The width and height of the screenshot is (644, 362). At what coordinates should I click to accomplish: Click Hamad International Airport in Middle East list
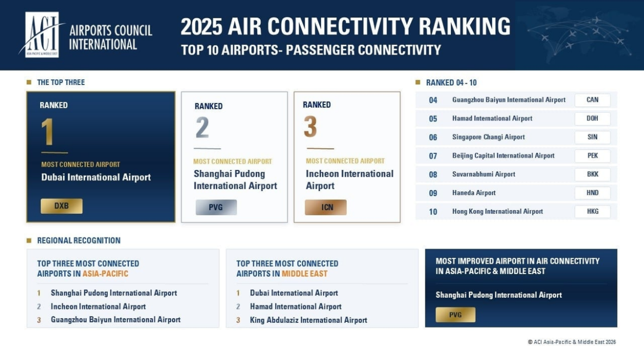(x=296, y=306)
